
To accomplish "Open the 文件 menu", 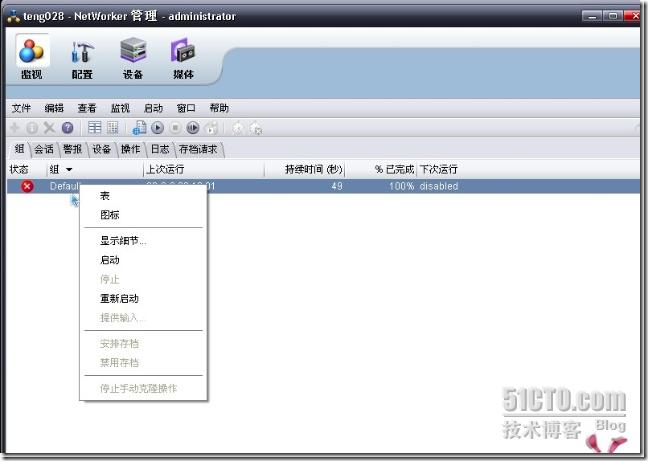I will click(21, 108).
